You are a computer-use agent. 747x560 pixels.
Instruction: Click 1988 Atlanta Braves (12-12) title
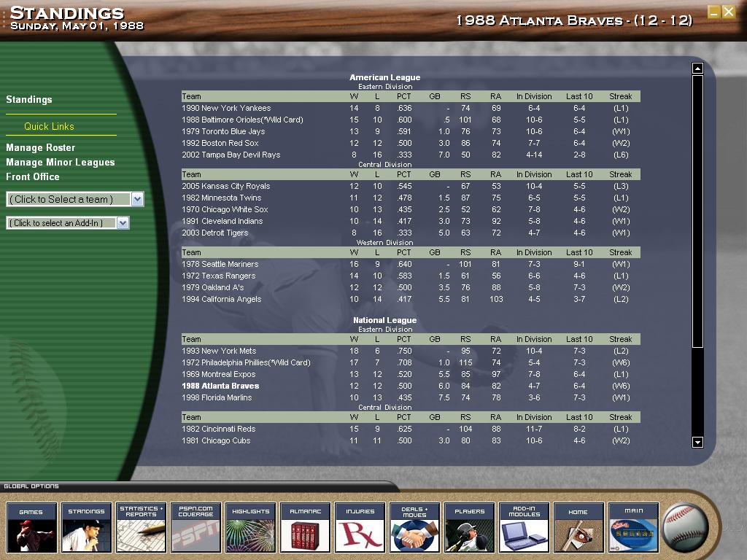pyautogui.click(x=574, y=20)
